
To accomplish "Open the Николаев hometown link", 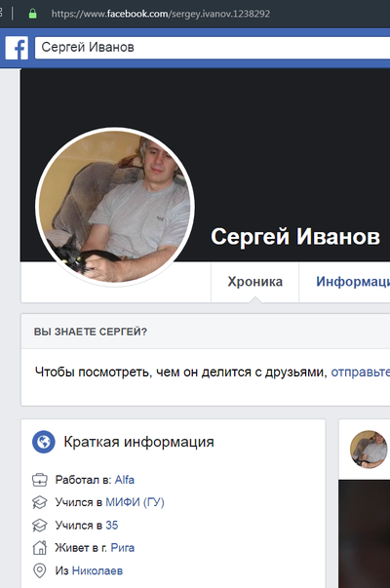I will tap(97, 570).
